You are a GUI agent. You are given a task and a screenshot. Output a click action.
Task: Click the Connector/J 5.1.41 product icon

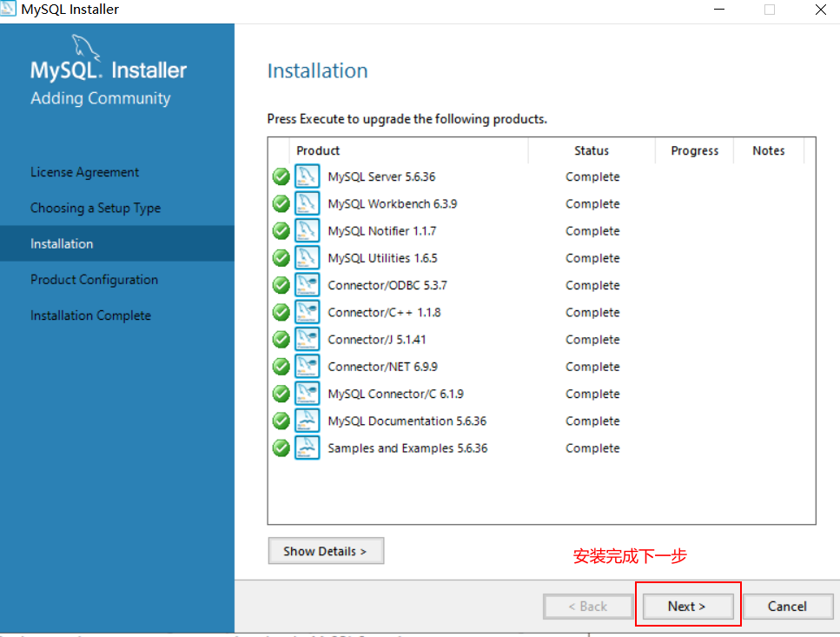point(308,339)
